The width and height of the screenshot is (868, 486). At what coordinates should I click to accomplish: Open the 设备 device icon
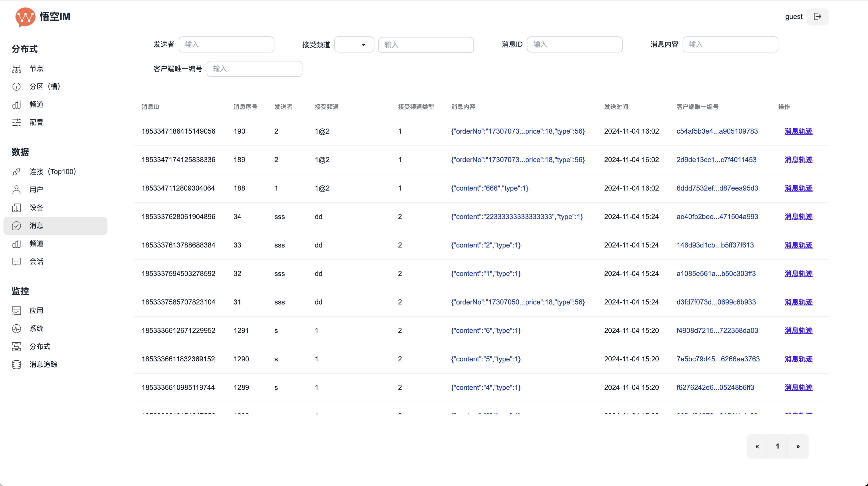pos(16,208)
